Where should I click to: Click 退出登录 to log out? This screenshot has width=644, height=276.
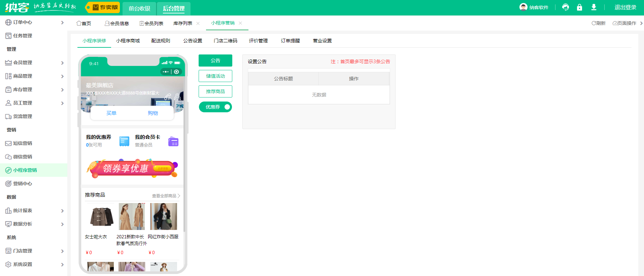(625, 7)
